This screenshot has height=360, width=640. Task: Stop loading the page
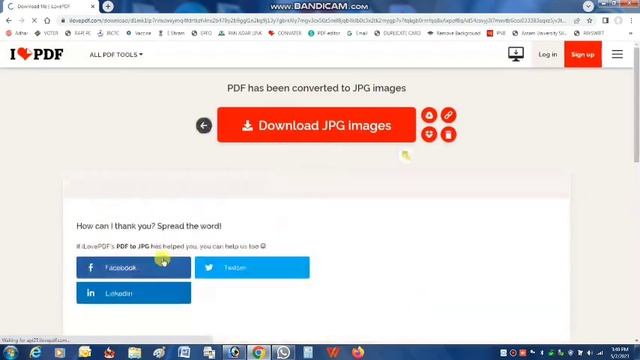pyautogui.click(x=34, y=20)
